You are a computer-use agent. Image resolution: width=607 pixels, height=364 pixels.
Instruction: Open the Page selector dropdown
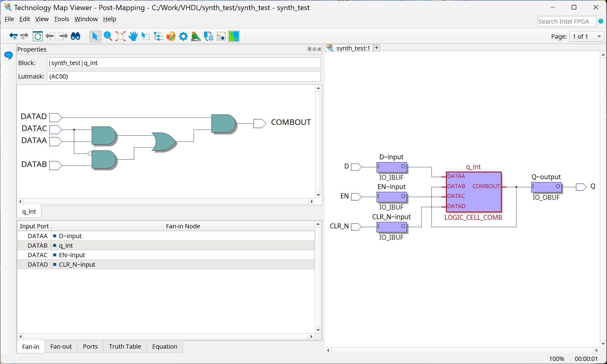coord(587,37)
